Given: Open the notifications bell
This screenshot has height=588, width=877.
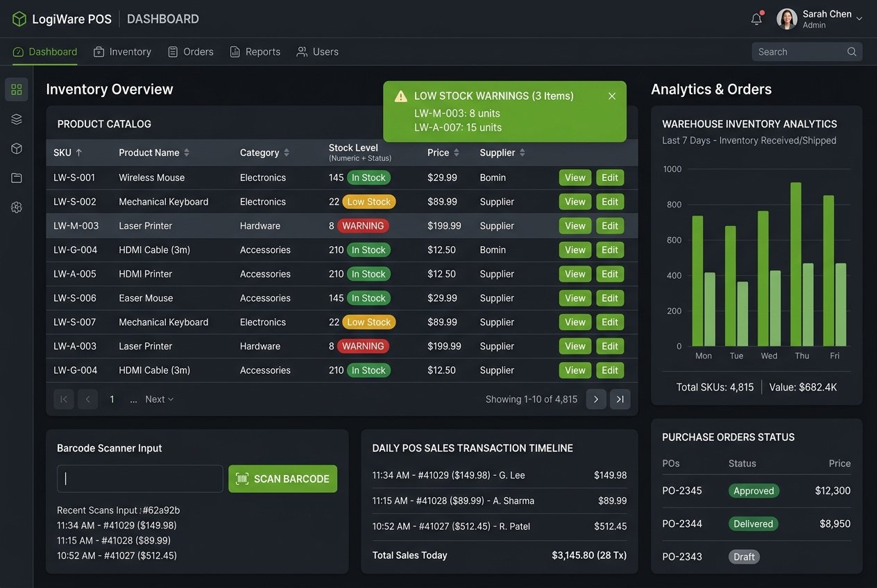Looking at the screenshot, I should pyautogui.click(x=756, y=19).
